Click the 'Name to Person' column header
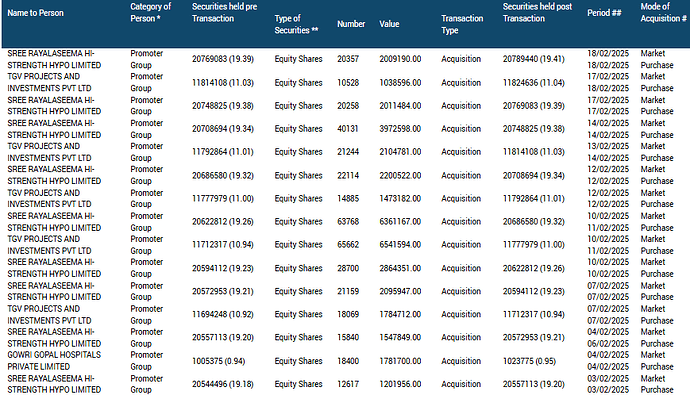Image resolution: width=690 pixels, height=395 pixels. 35,13
